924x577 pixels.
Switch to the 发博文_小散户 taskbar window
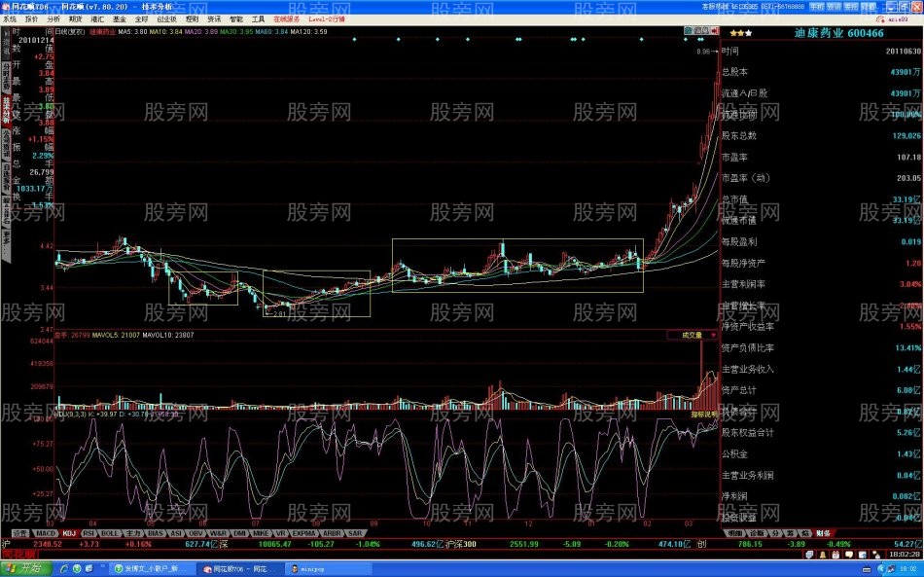coord(151,569)
